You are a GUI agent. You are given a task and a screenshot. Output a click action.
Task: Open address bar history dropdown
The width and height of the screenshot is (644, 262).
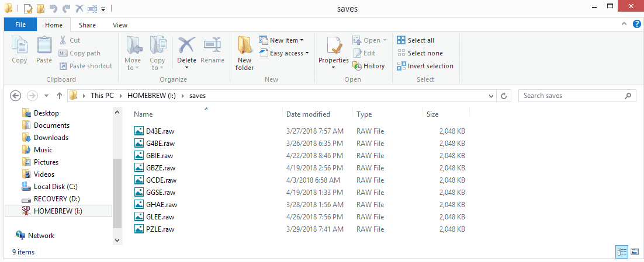[491, 96]
